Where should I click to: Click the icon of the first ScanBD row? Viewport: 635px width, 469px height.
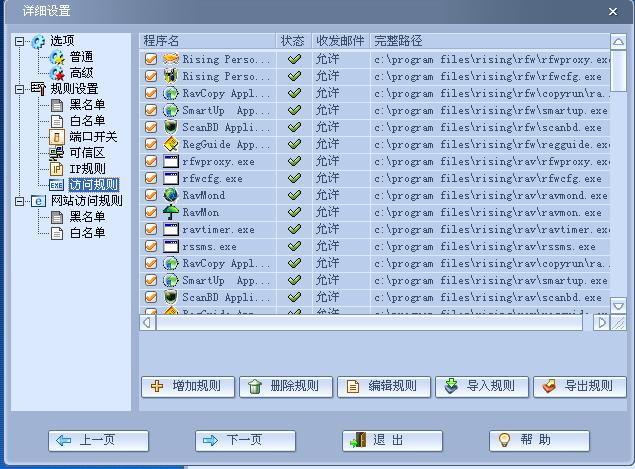[171, 127]
